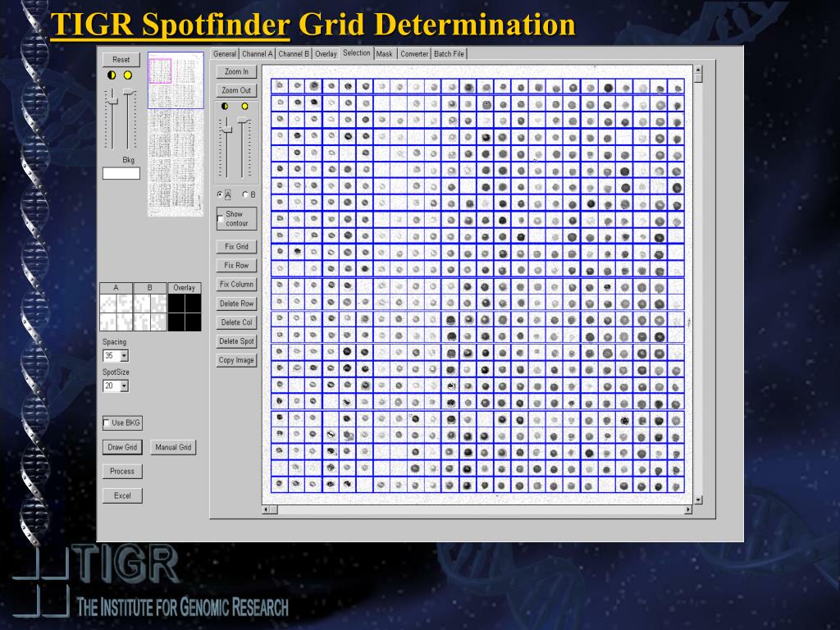Image resolution: width=840 pixels, height=630 pixels.
Task: Click the Process button
Action: coord(122,471)
